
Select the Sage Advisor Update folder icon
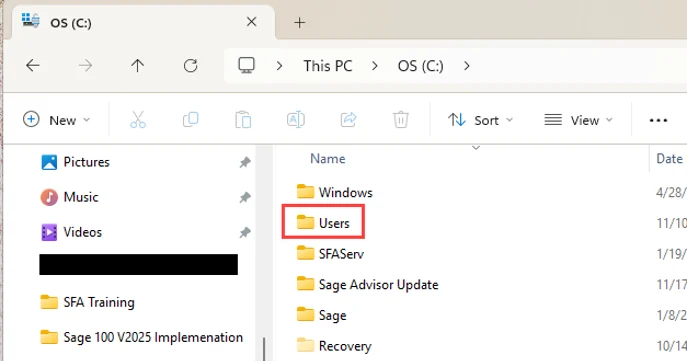(305, 284)
